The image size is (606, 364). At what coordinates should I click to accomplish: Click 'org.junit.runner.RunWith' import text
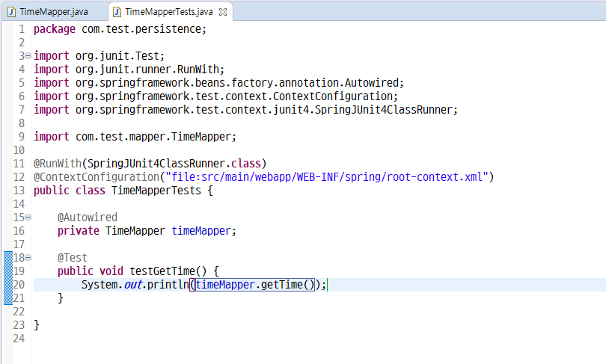pos(147,70)
